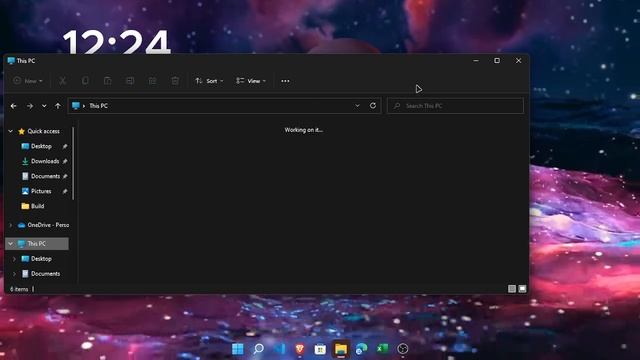The width and height of the screenshot is (640, 360).
Task: Click the Delete trash icon
Action: (175, 81)
